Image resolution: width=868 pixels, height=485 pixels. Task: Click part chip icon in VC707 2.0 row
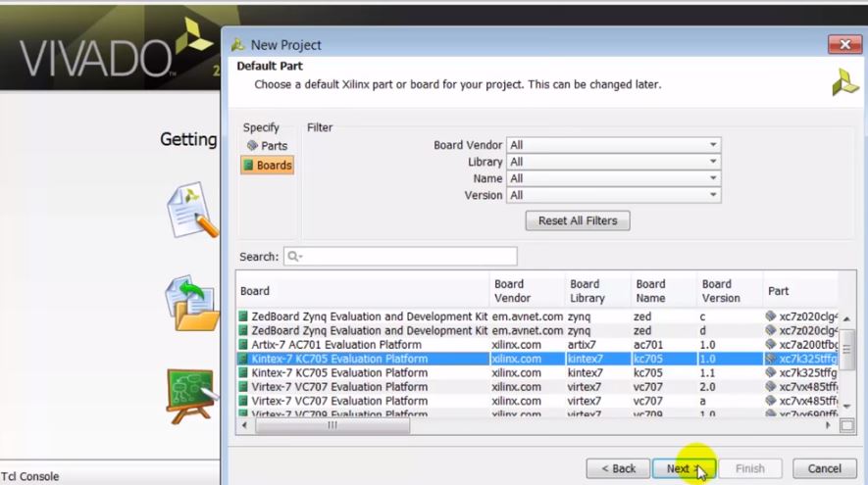click(x=771, y=387)
